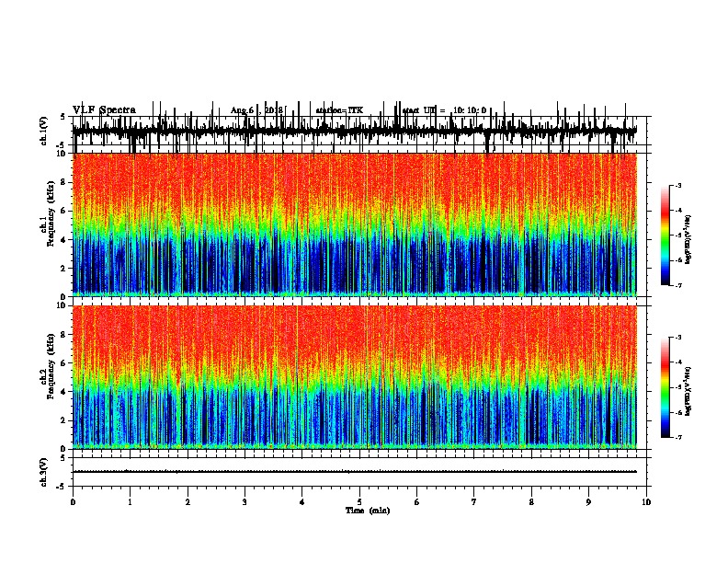Click time axis tick label "0"
Screen dimensions: 728x563
tap(73, 502)
